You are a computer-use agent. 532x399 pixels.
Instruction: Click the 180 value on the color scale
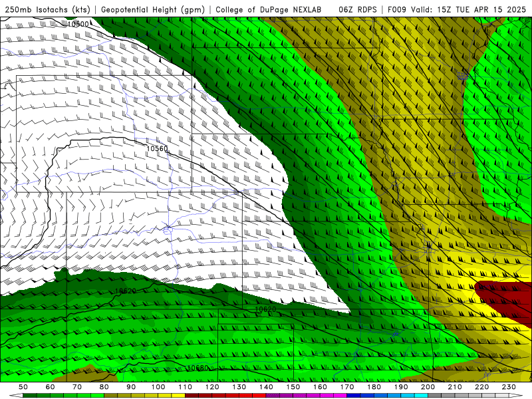[374, 387]
